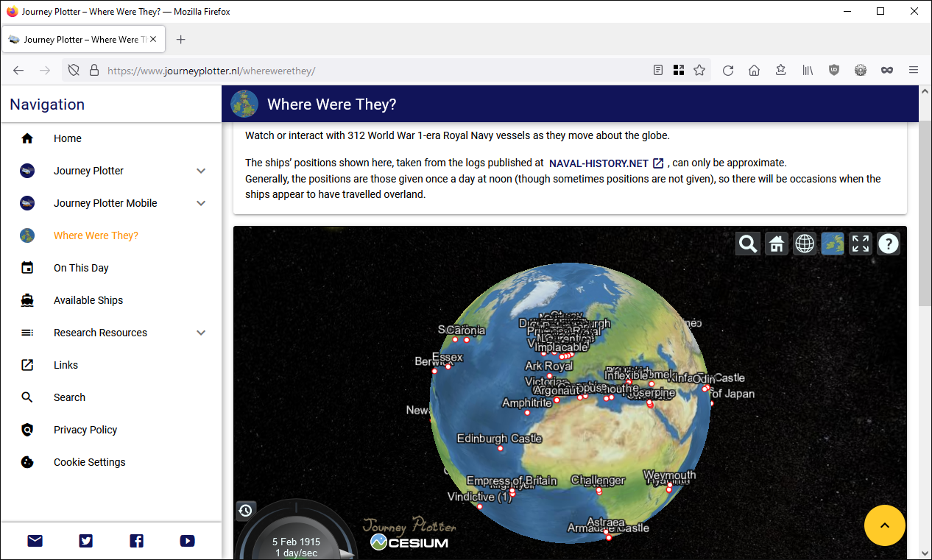This screenshot has width=932, height=560.
Task: Close the Journey Plotter browser tab
Action: tap(153, 39)
